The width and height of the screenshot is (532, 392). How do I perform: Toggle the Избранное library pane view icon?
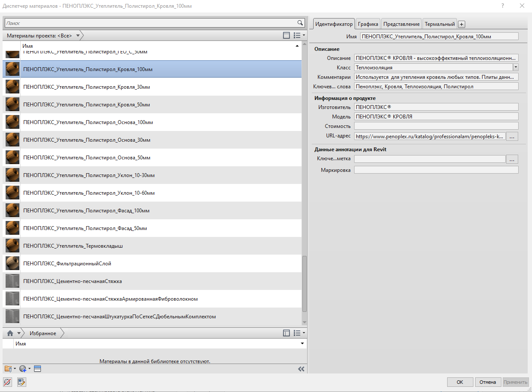tap(286, 333)
